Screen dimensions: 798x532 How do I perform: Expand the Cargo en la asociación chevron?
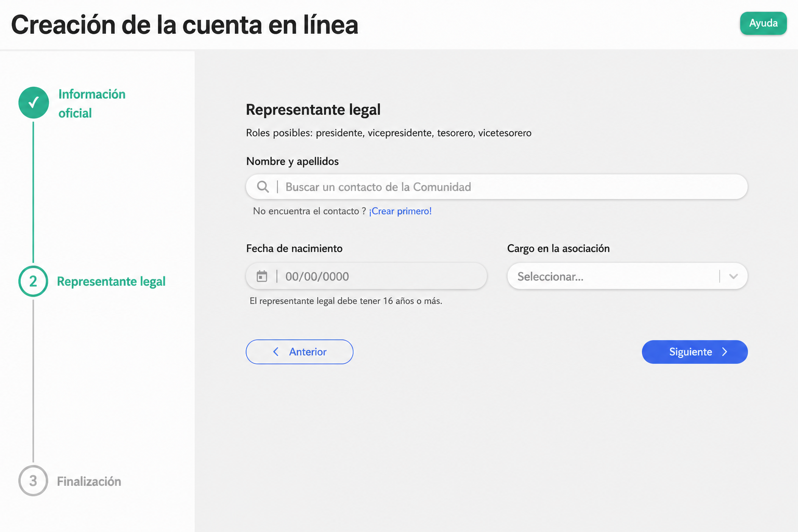tap(734, 276)
